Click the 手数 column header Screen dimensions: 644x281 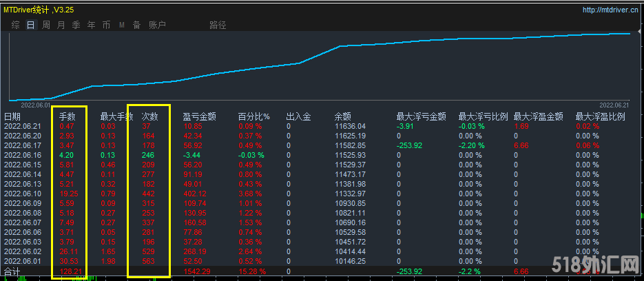pos(67,117)
